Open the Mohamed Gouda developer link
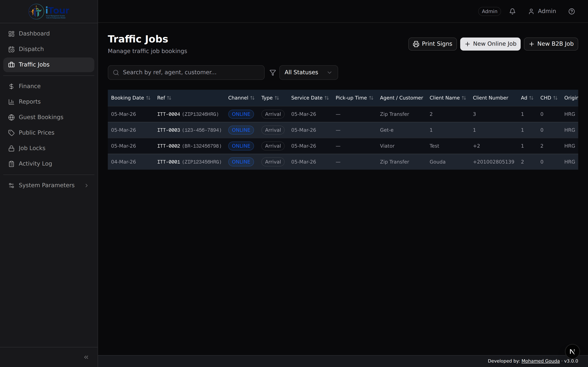 [x=540, y=361]
